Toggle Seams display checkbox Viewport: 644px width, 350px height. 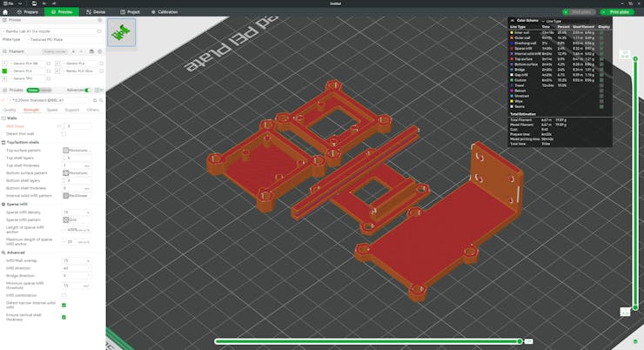click(x=601, y=106)
